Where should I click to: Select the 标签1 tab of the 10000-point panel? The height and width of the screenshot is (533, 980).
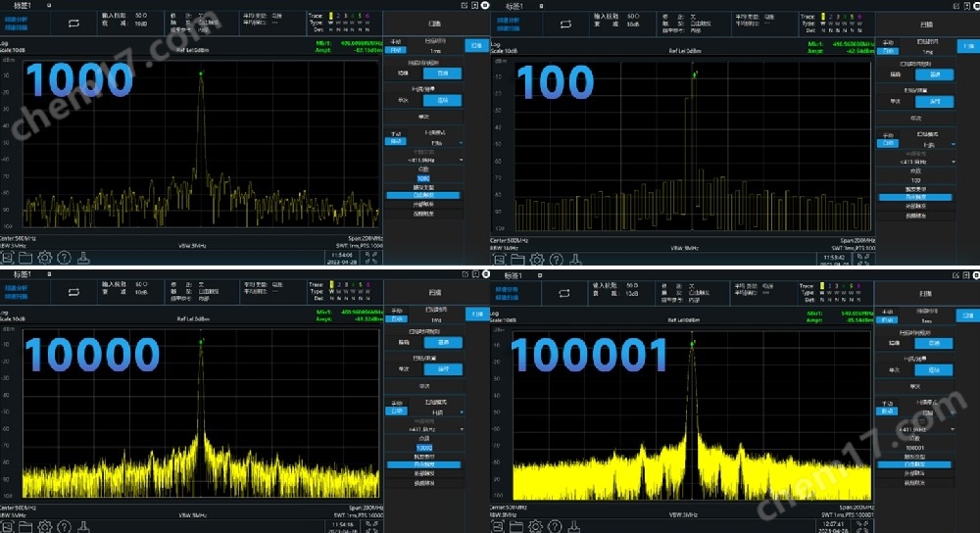23,274
